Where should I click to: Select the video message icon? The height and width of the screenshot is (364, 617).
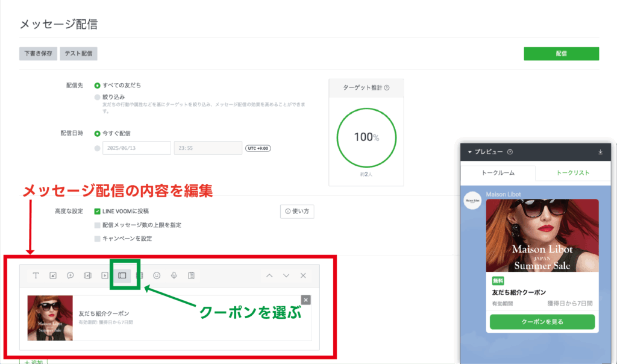(105, 275)
